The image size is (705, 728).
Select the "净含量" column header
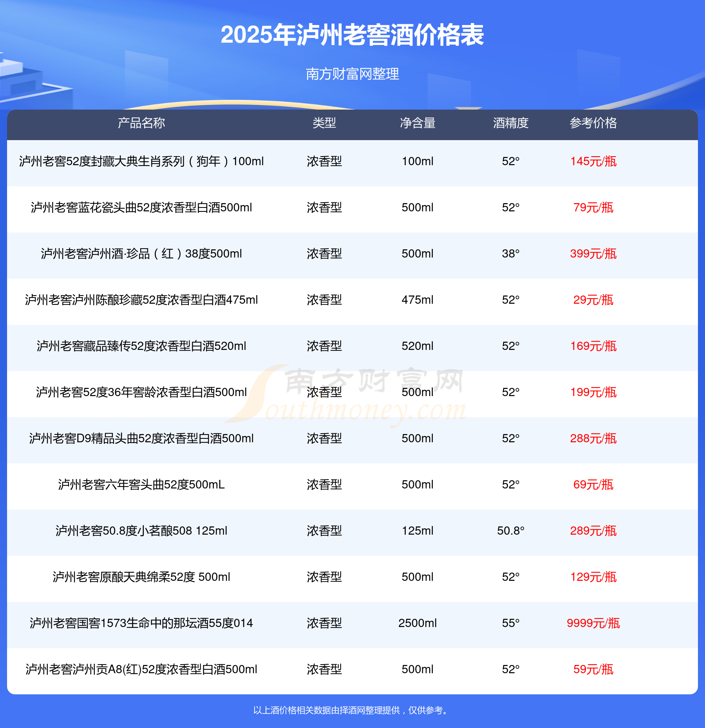[418, 123]
